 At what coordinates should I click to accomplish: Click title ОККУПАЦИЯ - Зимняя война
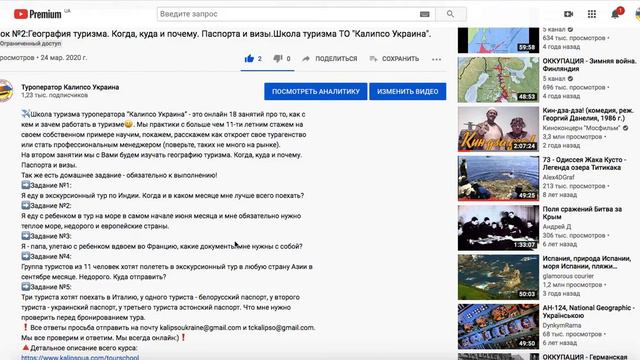(589, 64)
